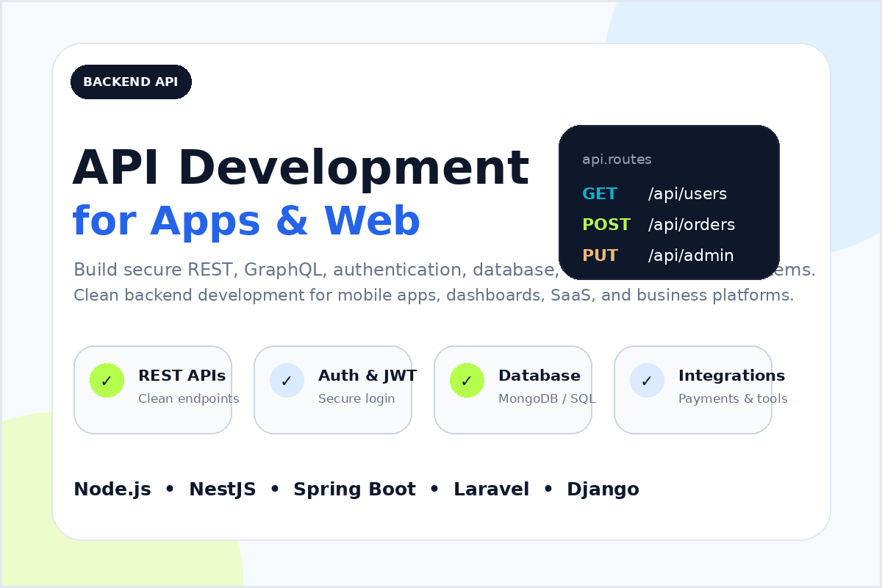Screen dimensions: 882x588
Task: Click the /api/users route
Action: point(687,194)
